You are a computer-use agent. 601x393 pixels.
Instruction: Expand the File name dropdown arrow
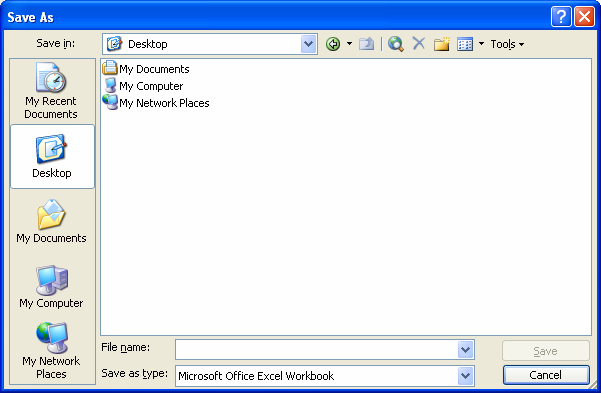(x=465, y=350)
